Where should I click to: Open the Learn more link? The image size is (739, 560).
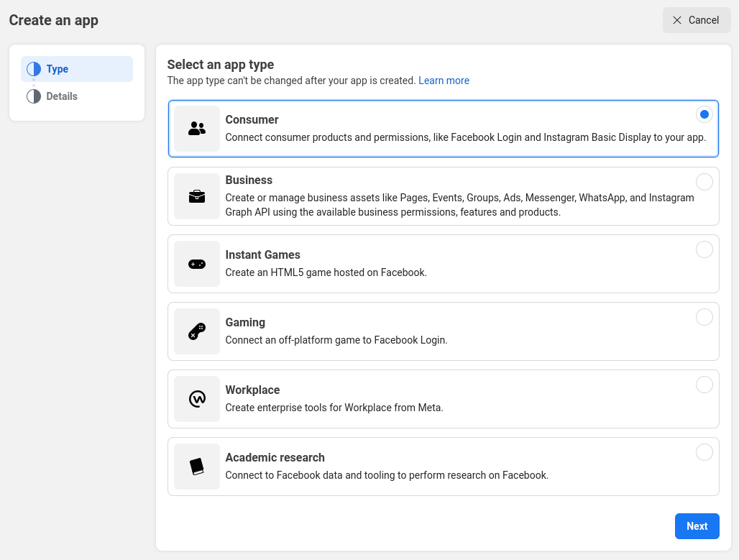[444, 81]
